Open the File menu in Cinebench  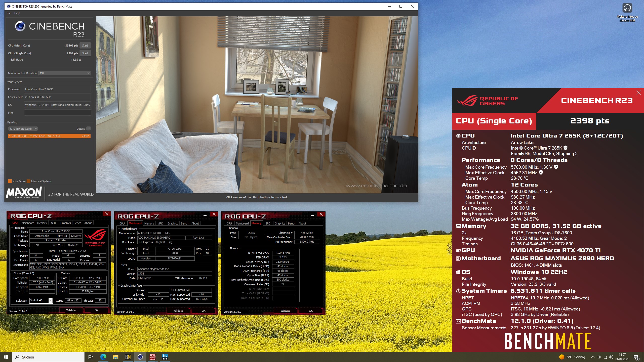pos(9,13)
